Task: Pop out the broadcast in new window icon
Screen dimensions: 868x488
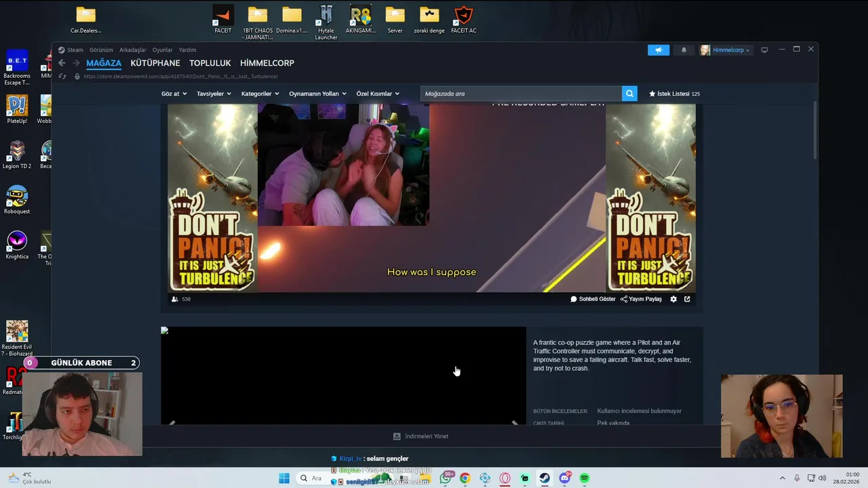Action: coord(687,299)
